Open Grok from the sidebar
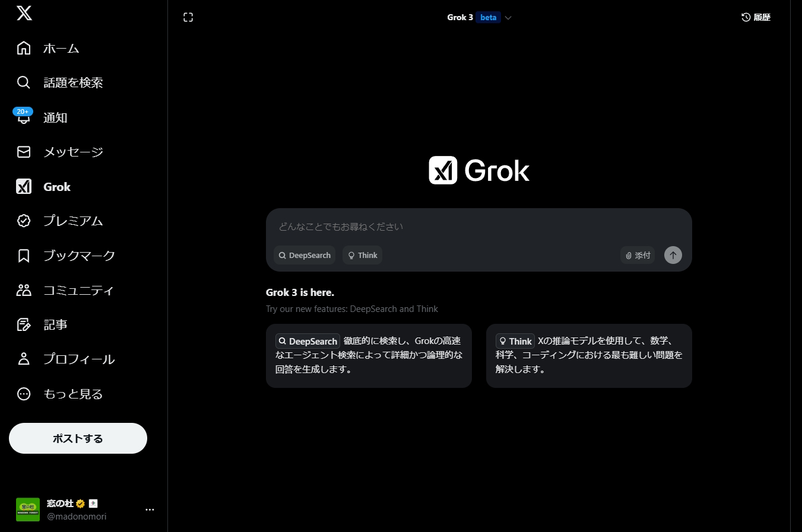Viewport: 802px width, 532px height. 56,186
